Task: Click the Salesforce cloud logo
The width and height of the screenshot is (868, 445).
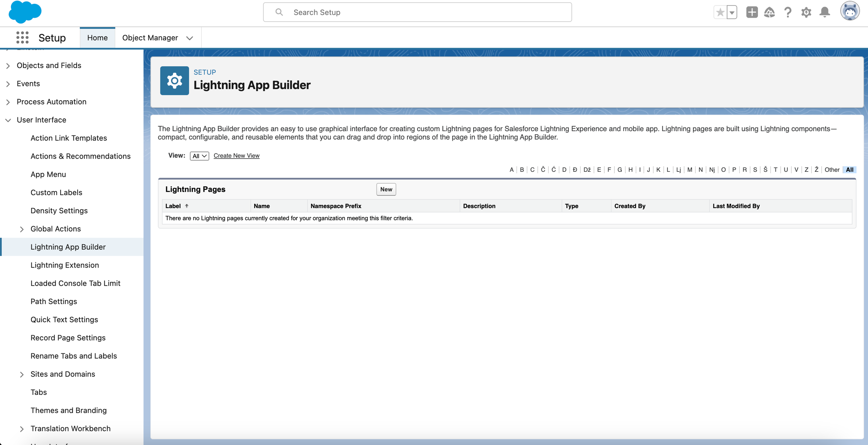Action: (x=25, y=12)
